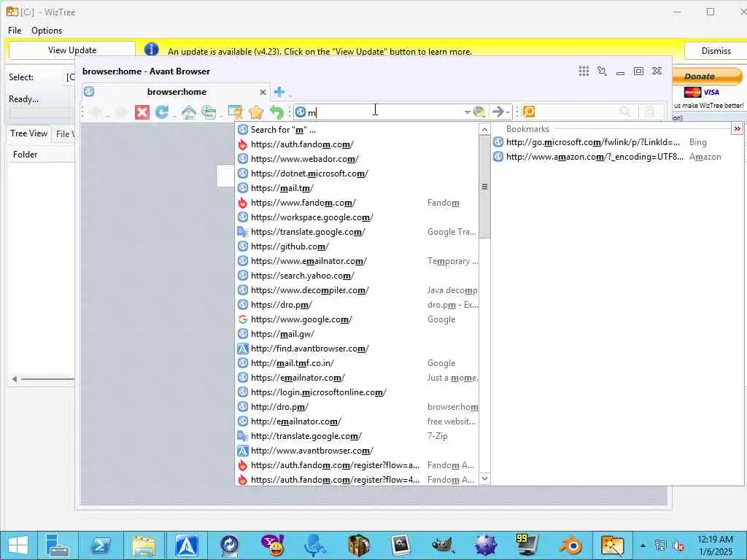Pick https://workspace.google.com/ from the list
Image resolution: width=747 pixels, height=560 pixels.
click(357, 217)
